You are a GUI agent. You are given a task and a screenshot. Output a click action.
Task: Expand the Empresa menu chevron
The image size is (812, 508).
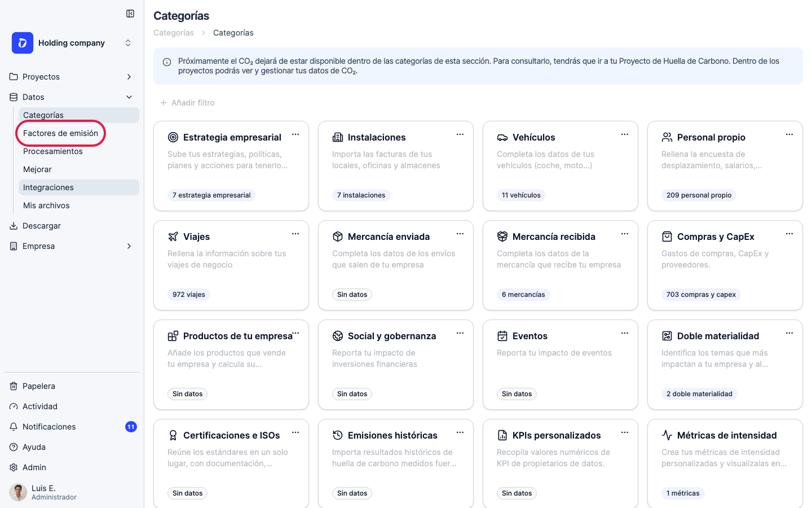click(x=129, y=246)
